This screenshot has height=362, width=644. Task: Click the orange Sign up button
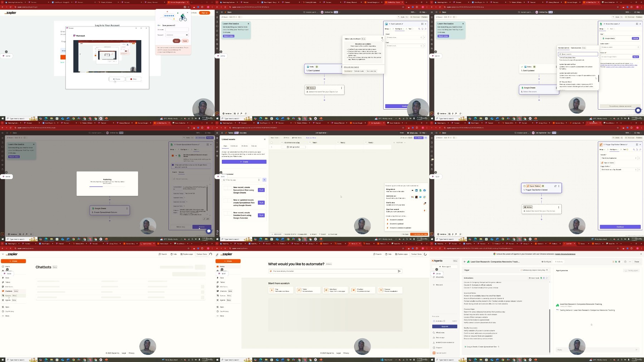click(204, 13)
